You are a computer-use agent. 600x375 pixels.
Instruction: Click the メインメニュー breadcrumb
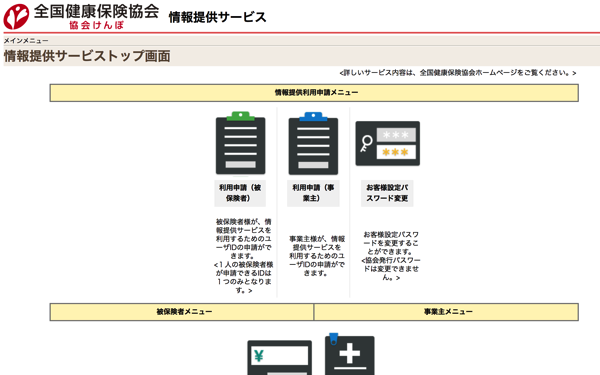click(26, 41)
